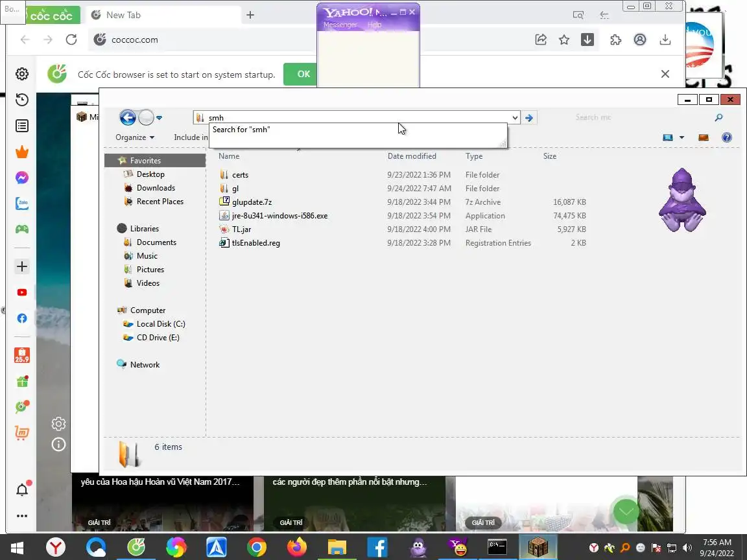This screenshot has width=747, height=560.
Task: Sort files by Date modified column
Action: 412,156
